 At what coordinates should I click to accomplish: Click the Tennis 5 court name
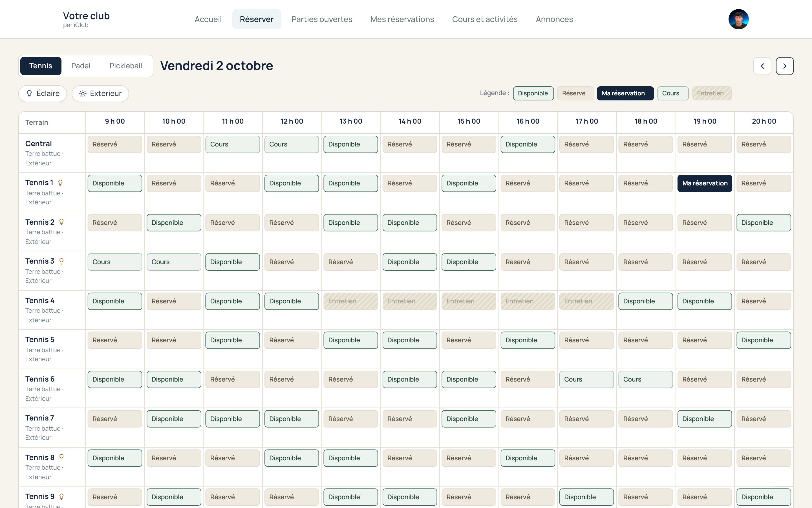[x=40, y=340]
